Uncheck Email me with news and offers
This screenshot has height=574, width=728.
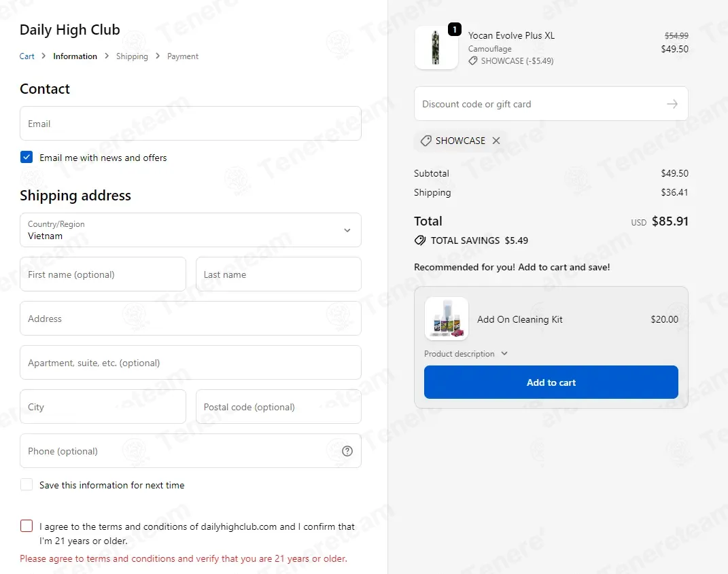27,158
